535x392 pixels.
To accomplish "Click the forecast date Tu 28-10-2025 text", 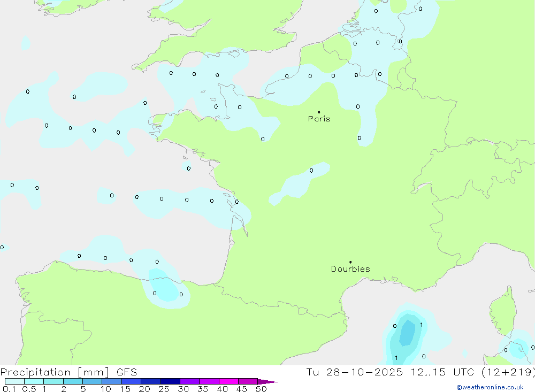I will pos(355,372).
